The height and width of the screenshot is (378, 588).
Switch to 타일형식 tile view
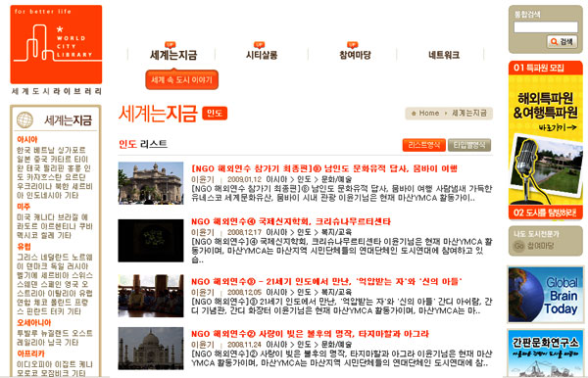coord(469,145)
